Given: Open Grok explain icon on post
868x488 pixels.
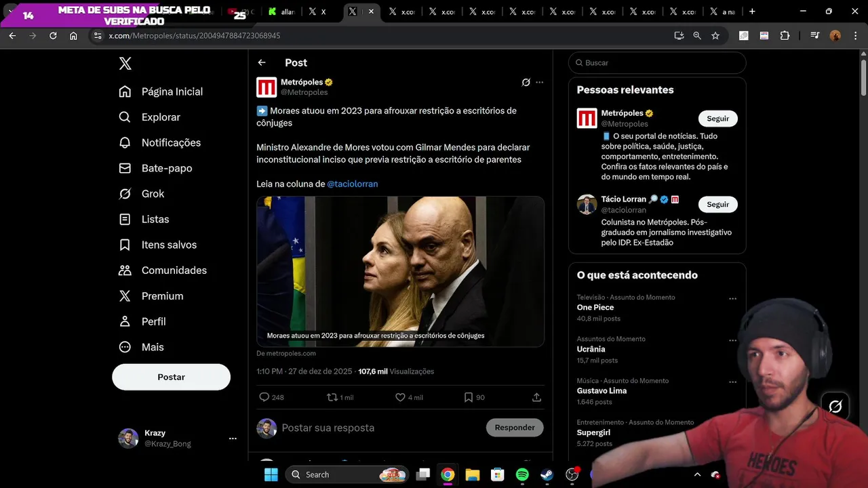Looking at the screenshot, I should point(526,82).
